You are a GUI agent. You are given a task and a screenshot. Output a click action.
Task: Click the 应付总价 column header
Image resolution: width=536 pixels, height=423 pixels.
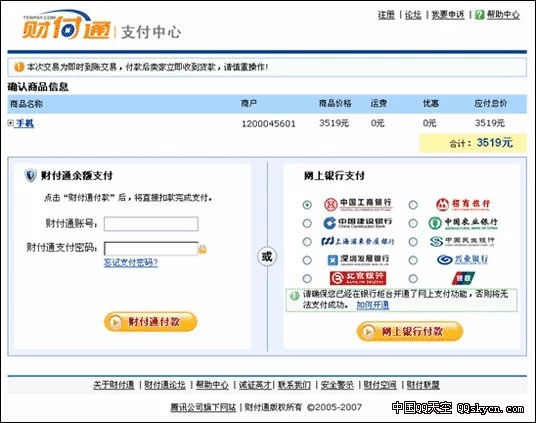[491, 104]
